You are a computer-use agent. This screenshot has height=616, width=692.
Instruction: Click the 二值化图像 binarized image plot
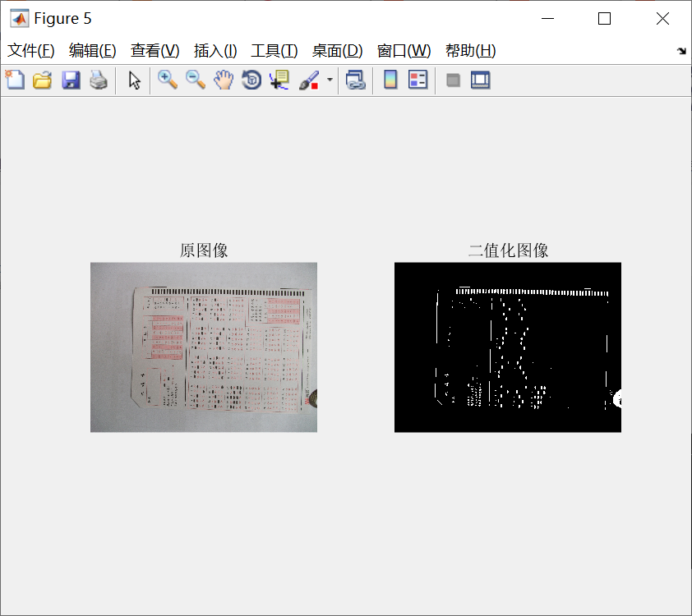508,347
